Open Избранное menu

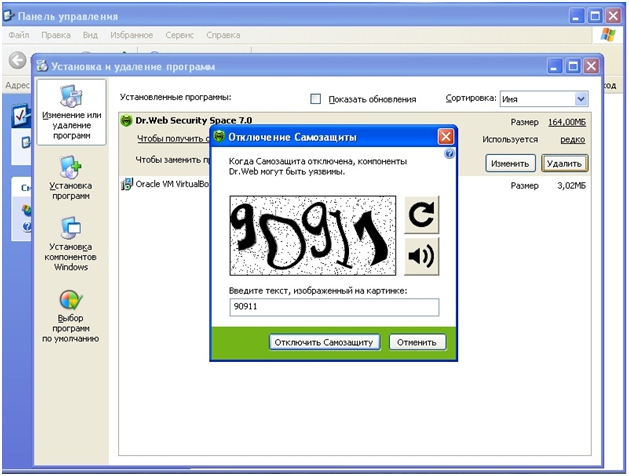tap(132, 35)
